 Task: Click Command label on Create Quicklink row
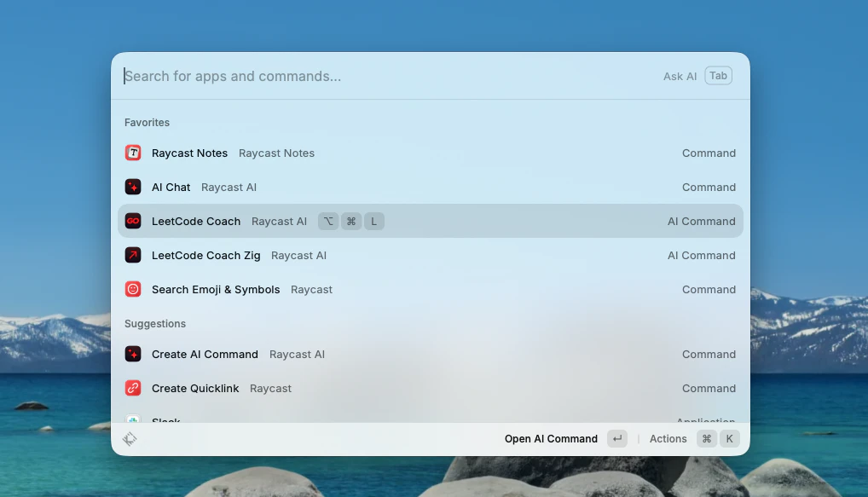pyautogui.click(x=709, y=389)
